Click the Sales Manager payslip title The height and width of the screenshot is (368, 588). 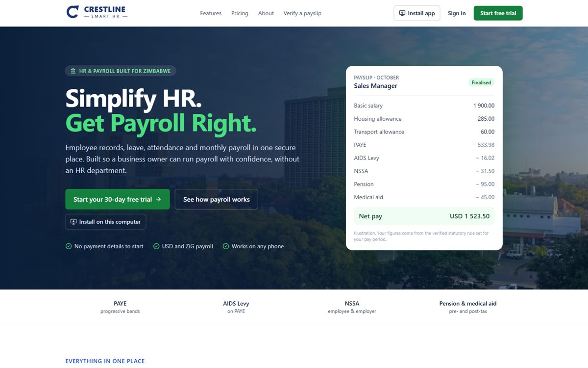coord(376,86)
